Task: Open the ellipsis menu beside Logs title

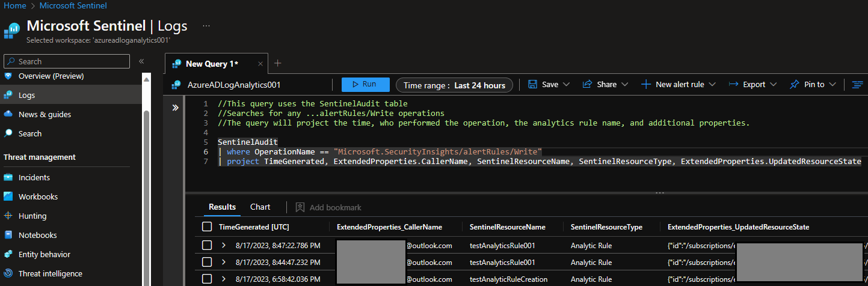Action: click(206, 26)
